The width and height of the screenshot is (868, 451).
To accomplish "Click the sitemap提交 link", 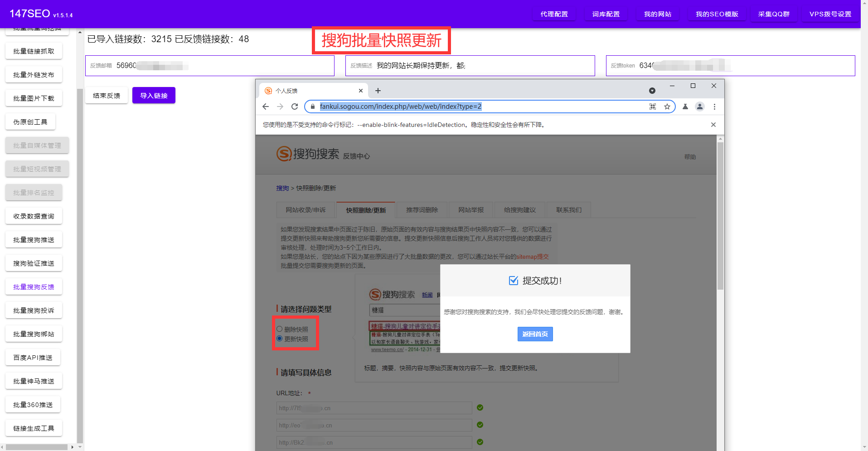I will click(x=533, y=257).
